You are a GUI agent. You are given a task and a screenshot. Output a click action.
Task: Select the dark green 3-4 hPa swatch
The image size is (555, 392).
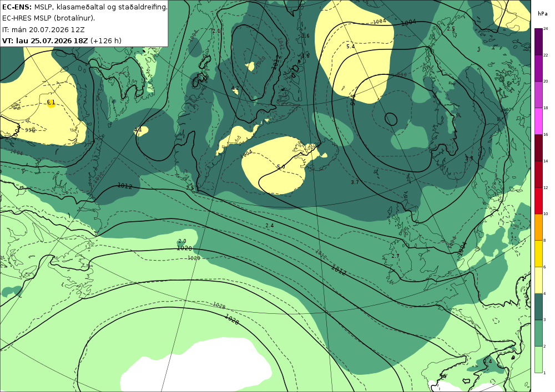[x=538, y=307]
